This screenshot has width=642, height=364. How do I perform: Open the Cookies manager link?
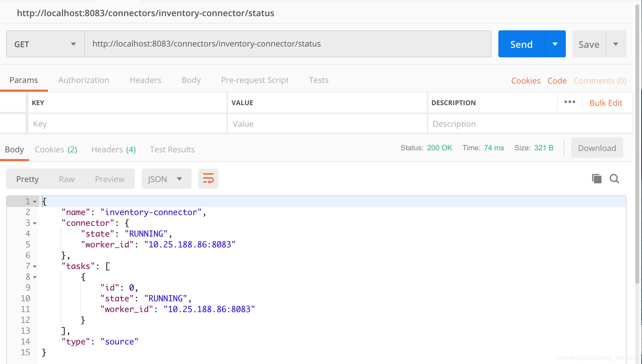coord(526,81)
